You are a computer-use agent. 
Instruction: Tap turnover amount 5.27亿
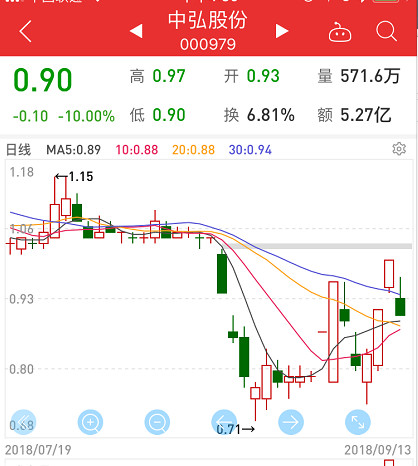[366, 115]
